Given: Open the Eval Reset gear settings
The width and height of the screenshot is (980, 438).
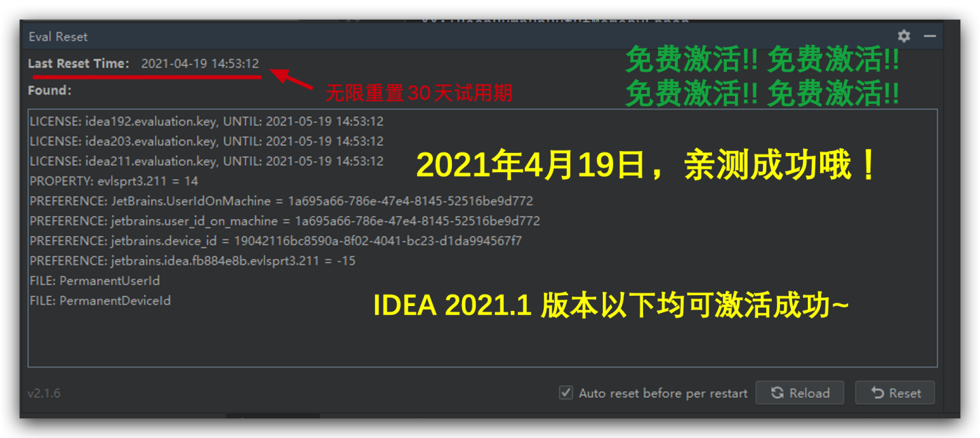Looking at the screenshot, I should 904,36.
